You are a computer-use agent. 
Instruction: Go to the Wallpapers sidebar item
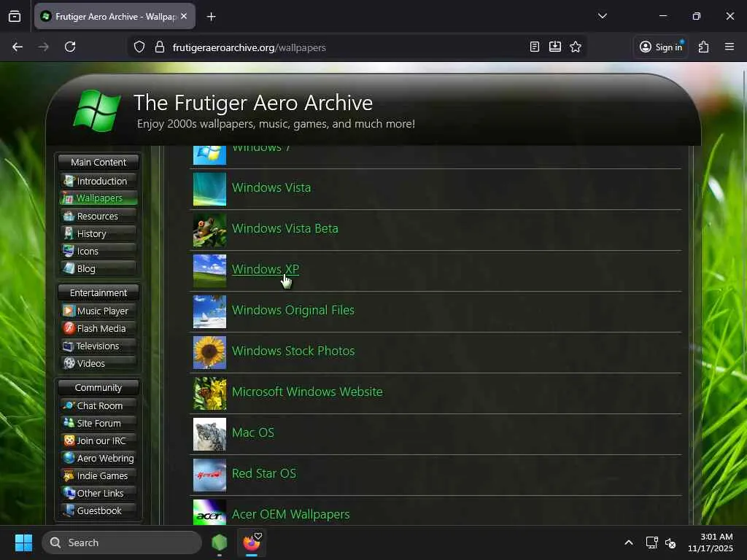click(x=98, y=198)
